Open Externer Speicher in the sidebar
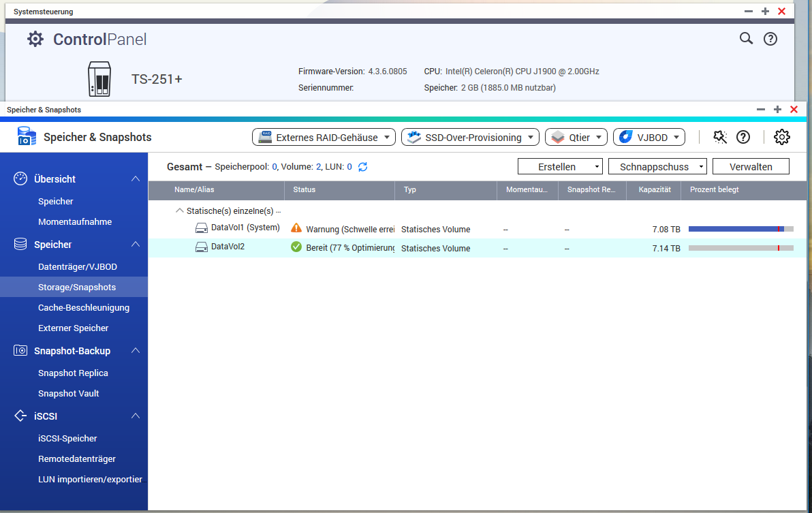Viewport: 812px width, 513px height. tap(73, 328)
